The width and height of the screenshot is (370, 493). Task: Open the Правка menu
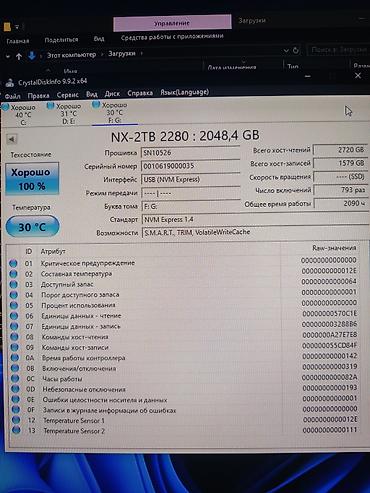click(38, 96)
